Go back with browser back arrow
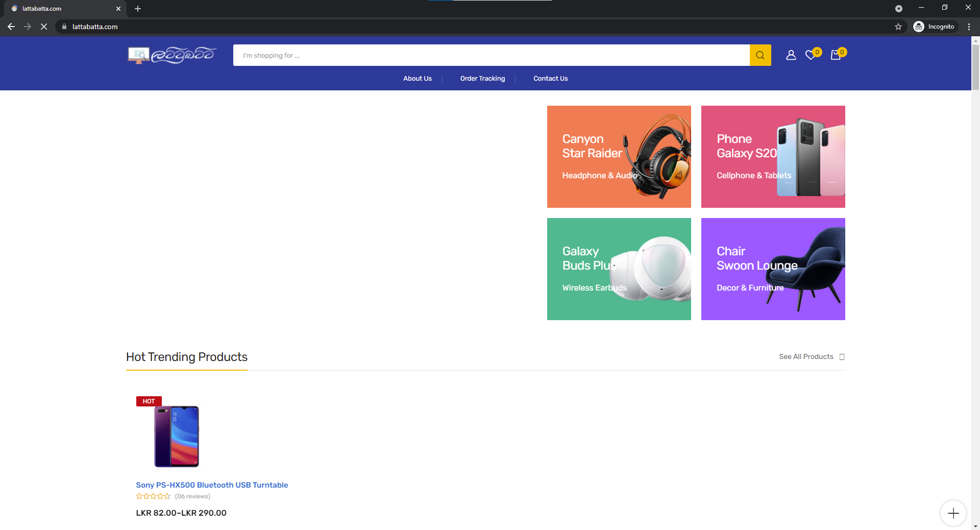This screenshot has width=980, height=530. click(x=11, y=27)
